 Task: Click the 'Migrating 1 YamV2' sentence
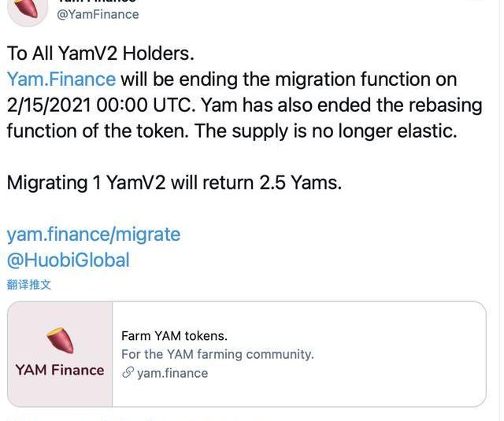174,183
